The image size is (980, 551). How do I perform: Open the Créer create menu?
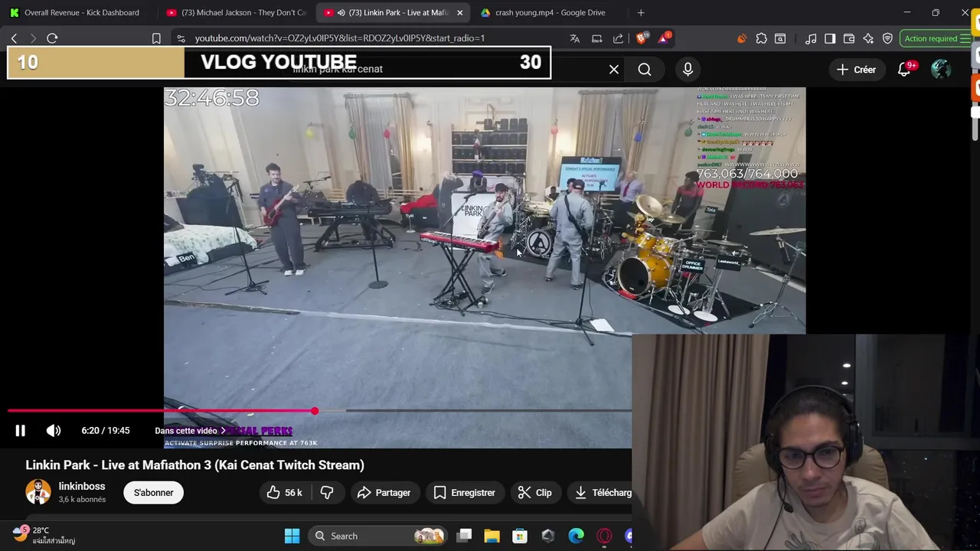point(856,70)
